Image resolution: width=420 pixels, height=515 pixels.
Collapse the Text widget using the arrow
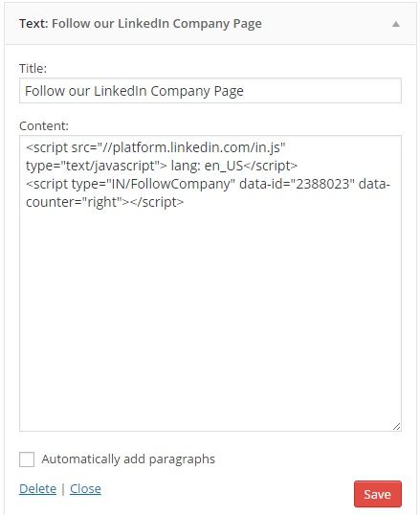[396, 24]
